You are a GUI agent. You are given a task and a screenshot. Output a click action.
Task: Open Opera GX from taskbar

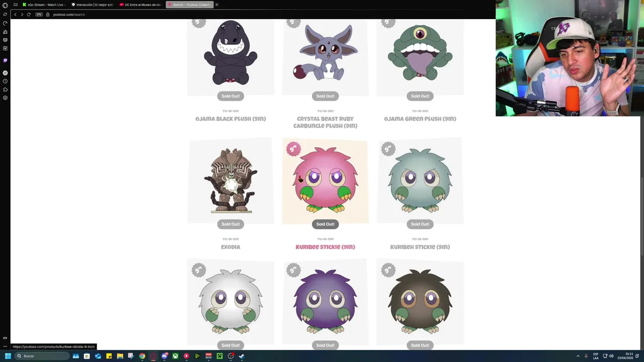coord(153,356)
